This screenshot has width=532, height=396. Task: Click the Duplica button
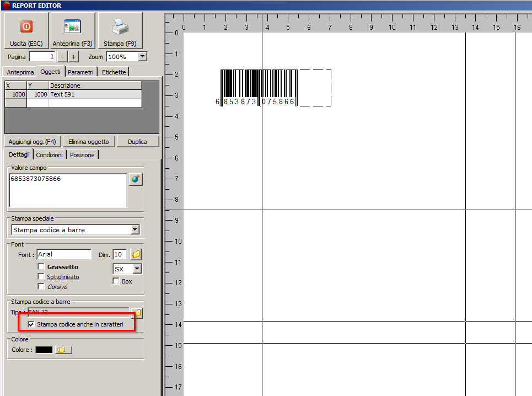(x=137, y=142)
